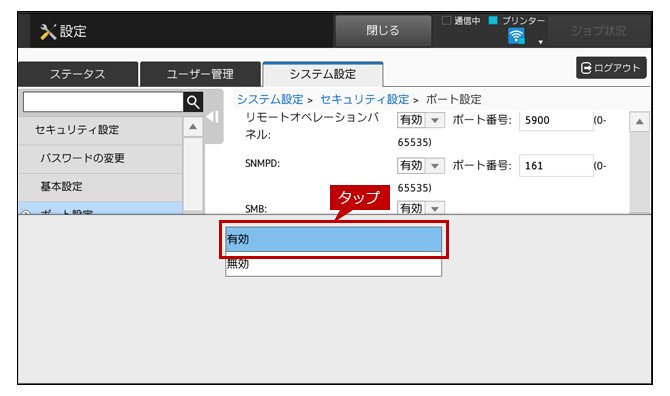Open ポート設定 in the side menu

pyautogui.click(x=100, y=208)
